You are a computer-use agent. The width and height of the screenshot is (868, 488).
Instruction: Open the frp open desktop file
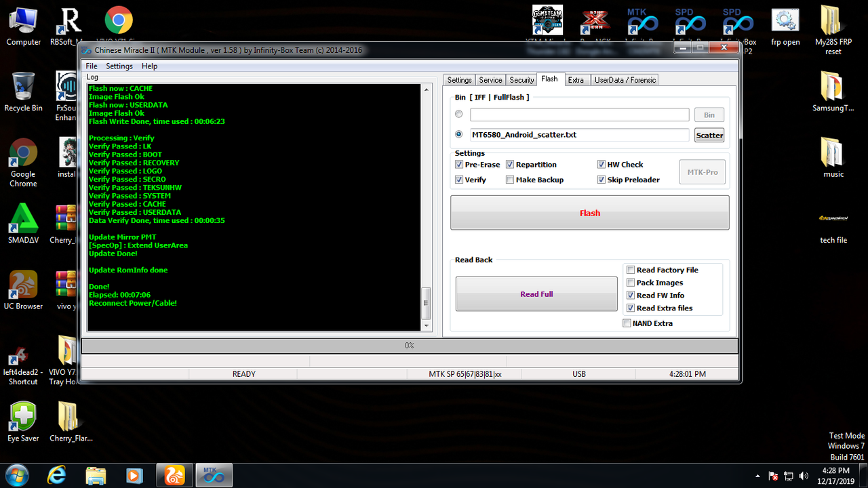pyautogui.click(x=785, y=27)
